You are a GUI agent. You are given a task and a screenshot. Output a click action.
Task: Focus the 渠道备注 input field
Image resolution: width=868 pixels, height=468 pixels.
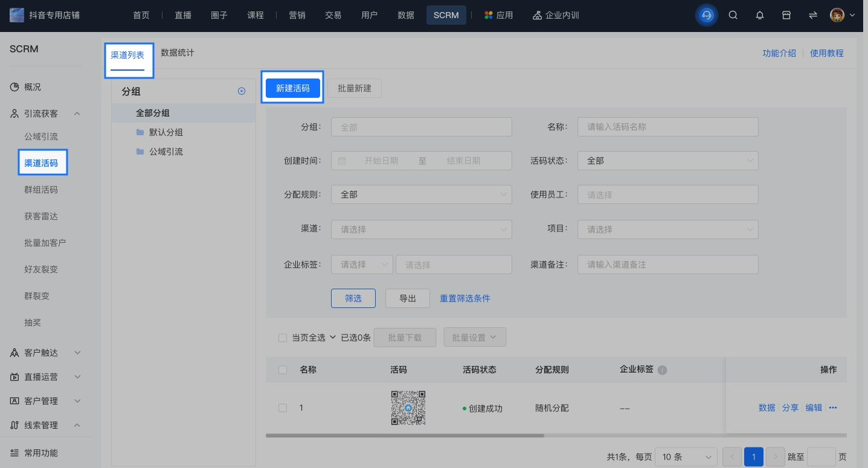click(x=667, y=264)
